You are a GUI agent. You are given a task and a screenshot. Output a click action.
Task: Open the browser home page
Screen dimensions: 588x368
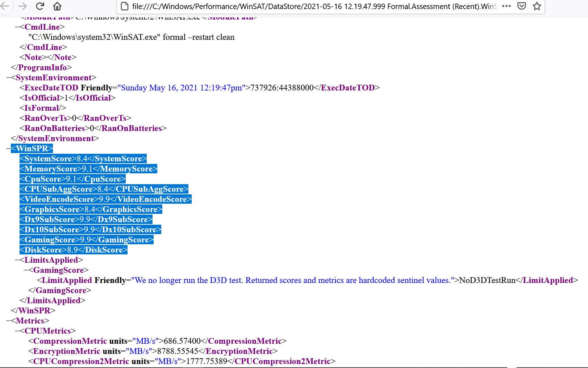(57, 6)
